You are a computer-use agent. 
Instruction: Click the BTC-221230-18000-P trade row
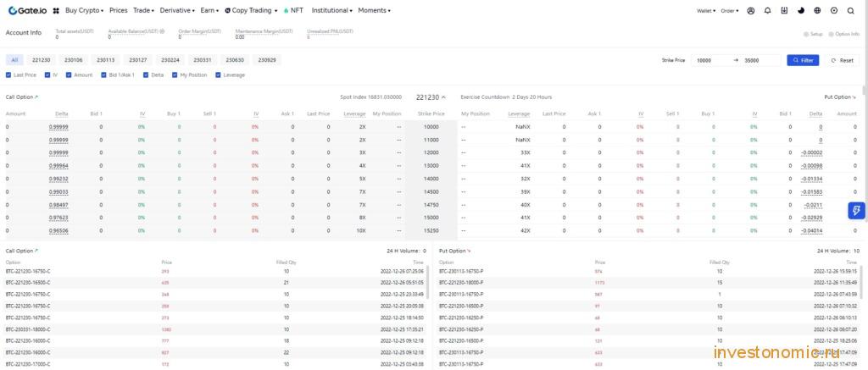click(648, 283)
